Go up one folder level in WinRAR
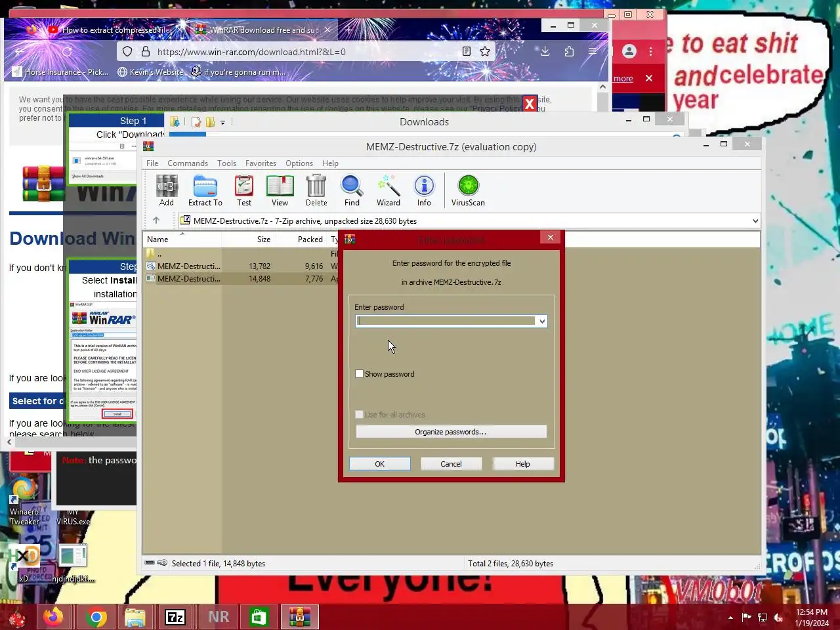Viewport: 840px width, 630px height. tap(156, 220)
